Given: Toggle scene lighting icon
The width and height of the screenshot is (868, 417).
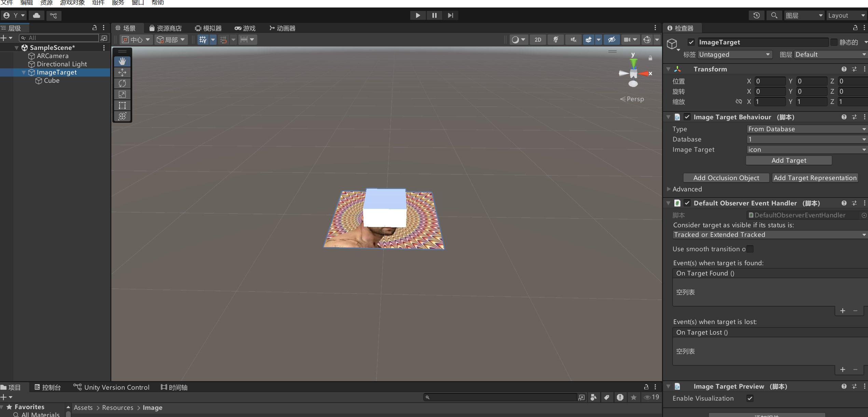Looking at the screenshot, I should 556,40.
